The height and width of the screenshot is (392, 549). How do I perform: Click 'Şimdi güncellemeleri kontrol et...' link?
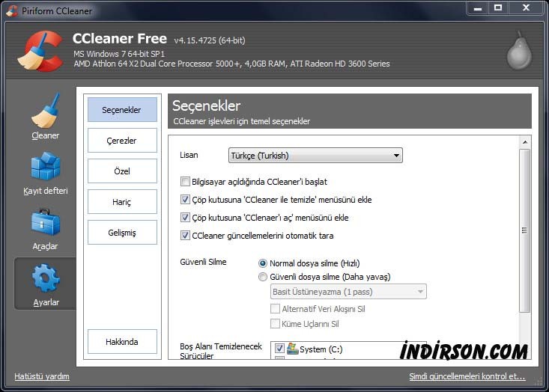click(467, 376)
